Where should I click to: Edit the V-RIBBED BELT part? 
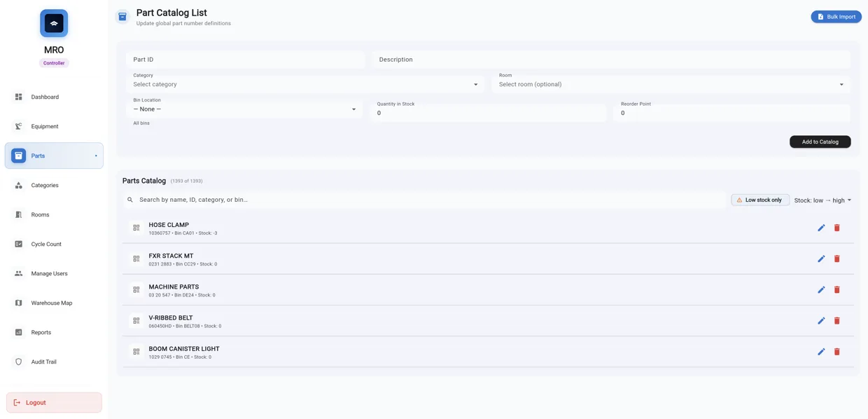tap(821, 320)
